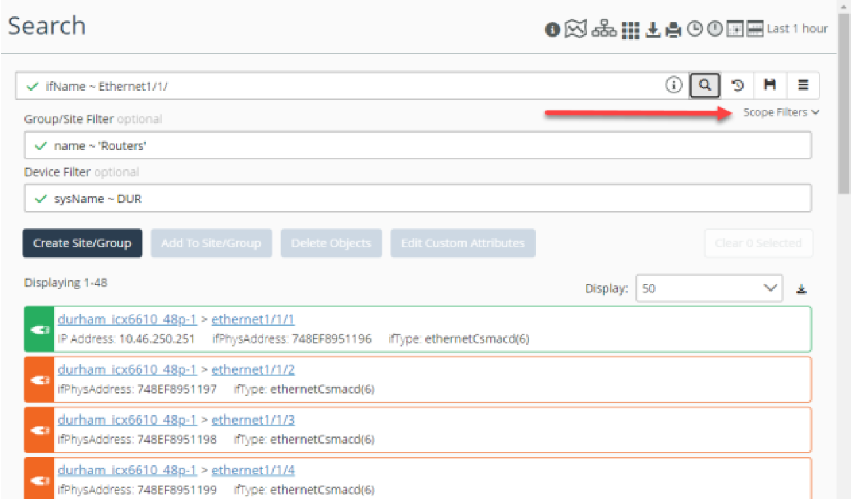
Task: Click the magnifying glass search button
Action: pos(705,85)
